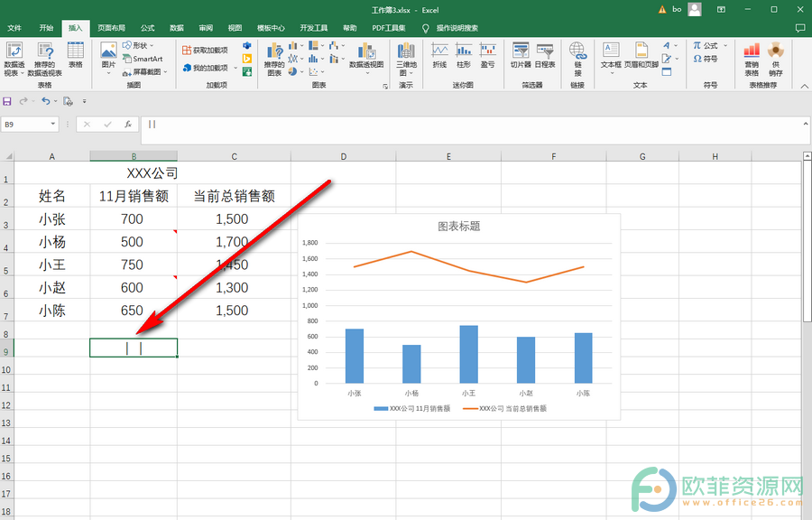This screenshot has width=812, height=520.
Task: Switch to the Page Layout (页面布局) tab
Action: click(x=111, y=28)
